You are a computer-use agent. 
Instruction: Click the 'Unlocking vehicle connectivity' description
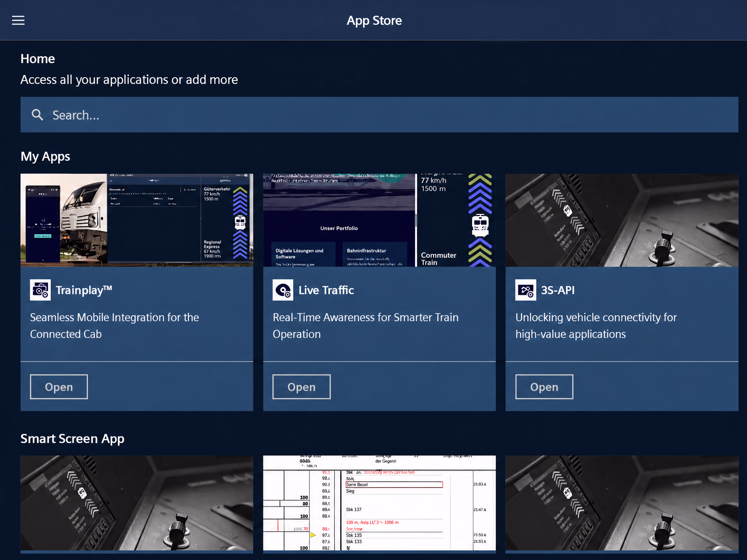click(596, 326)
